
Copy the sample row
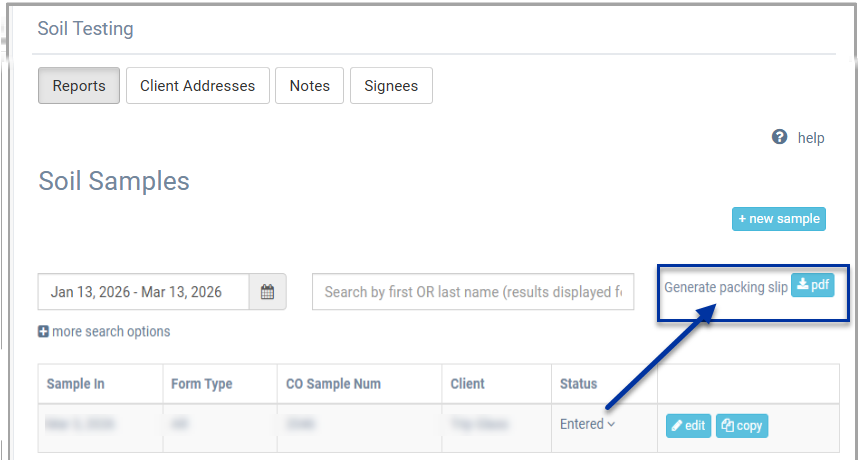click(741, 425)
